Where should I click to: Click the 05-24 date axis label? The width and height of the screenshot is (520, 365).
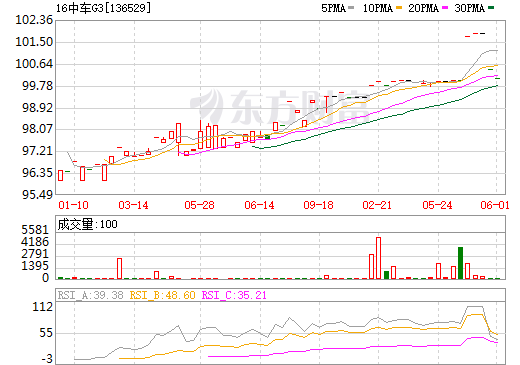coord(437,205)
